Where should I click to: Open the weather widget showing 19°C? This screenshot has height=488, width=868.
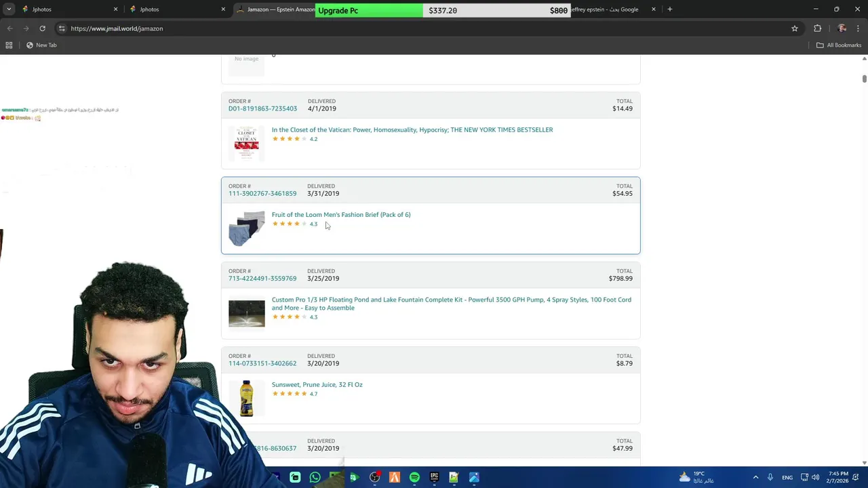click(696, 477)
